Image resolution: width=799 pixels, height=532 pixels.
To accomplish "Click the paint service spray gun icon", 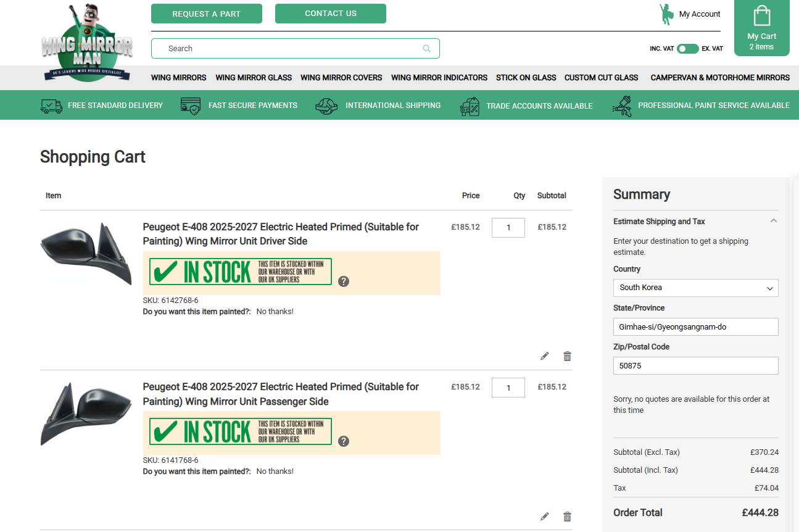I will point(622,106).
